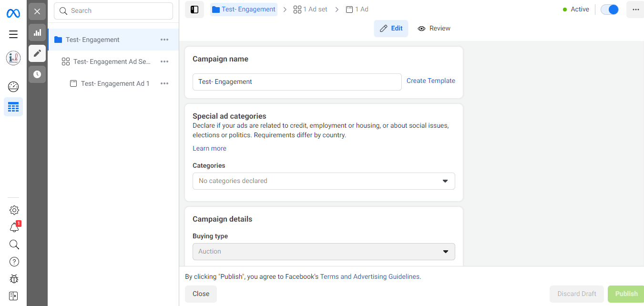Click the Create Template link
Screen dimensions: 644x306
[430, 81]
